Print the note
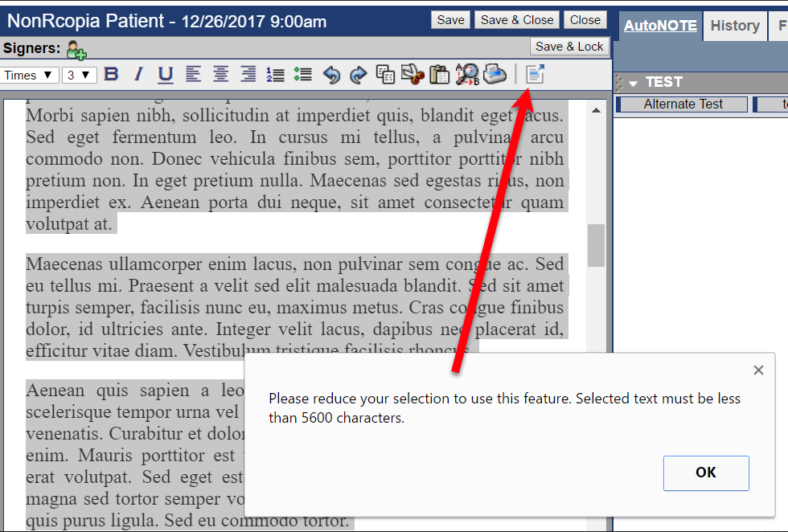 pos(495,75)
